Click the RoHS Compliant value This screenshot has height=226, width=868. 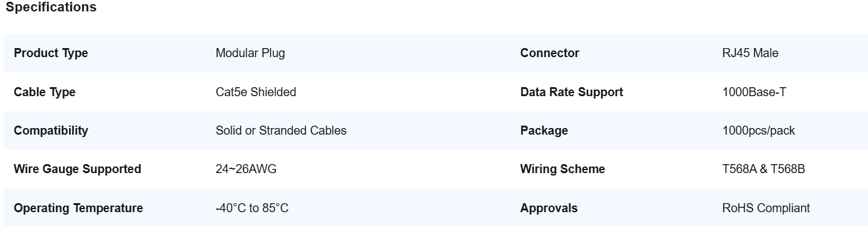766,208
